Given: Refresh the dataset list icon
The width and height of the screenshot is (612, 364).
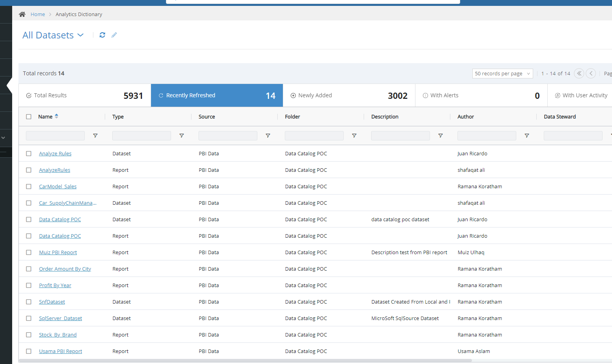Looking at the screenshot, I should (102, 35).
